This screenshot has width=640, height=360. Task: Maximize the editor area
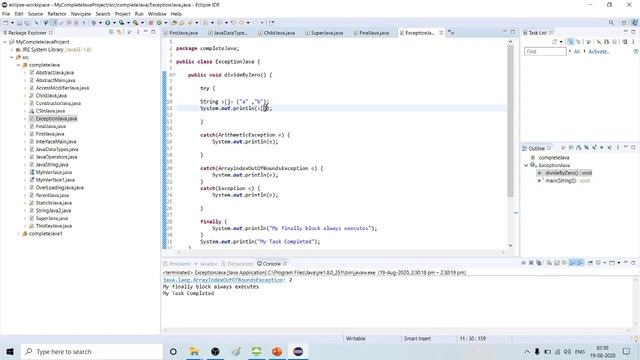click(513, 32)
